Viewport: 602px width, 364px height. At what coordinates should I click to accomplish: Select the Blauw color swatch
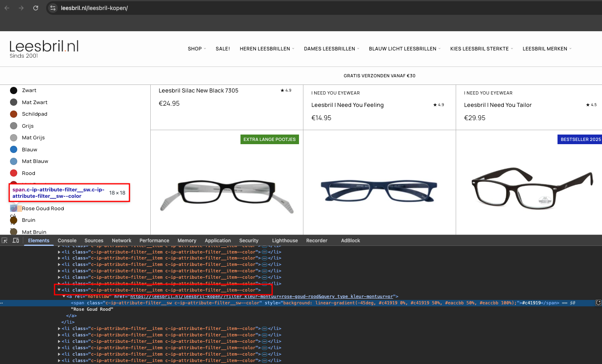point(14,149)
